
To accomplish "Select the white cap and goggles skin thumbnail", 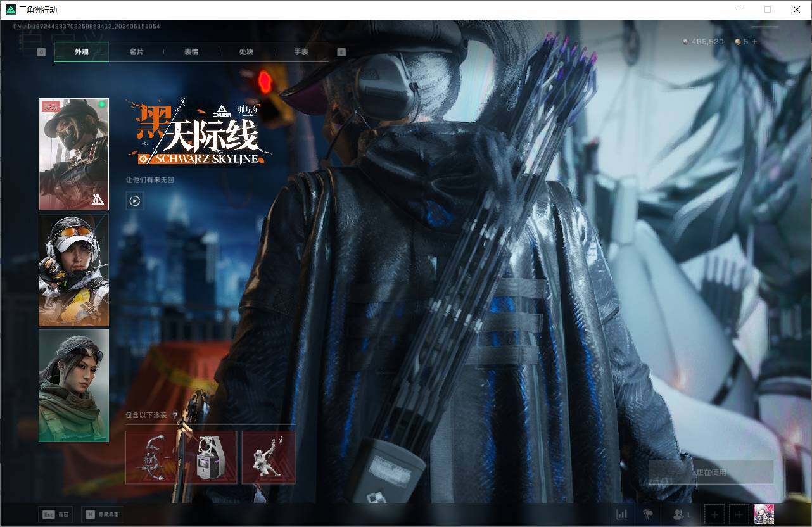I will tap(73, 270).
